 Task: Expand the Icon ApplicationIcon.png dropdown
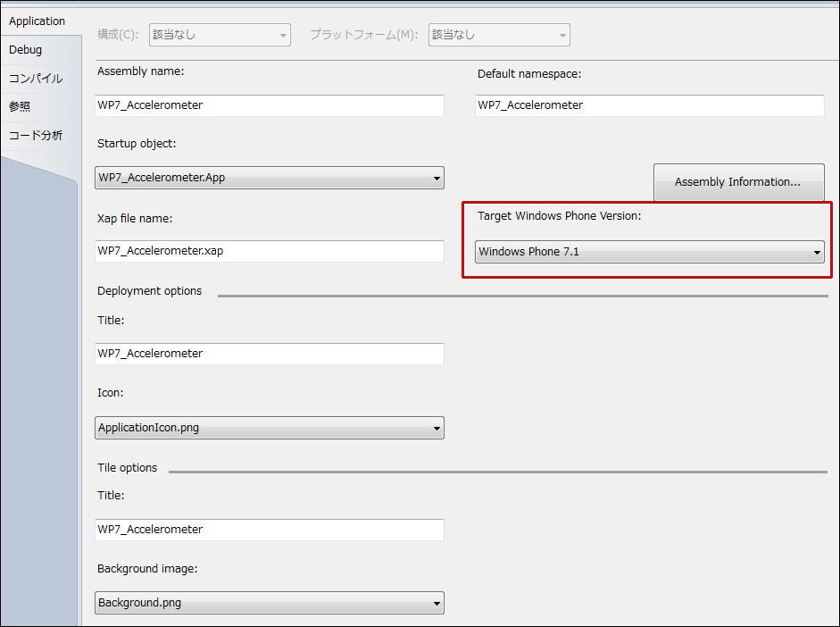(270, 428)
